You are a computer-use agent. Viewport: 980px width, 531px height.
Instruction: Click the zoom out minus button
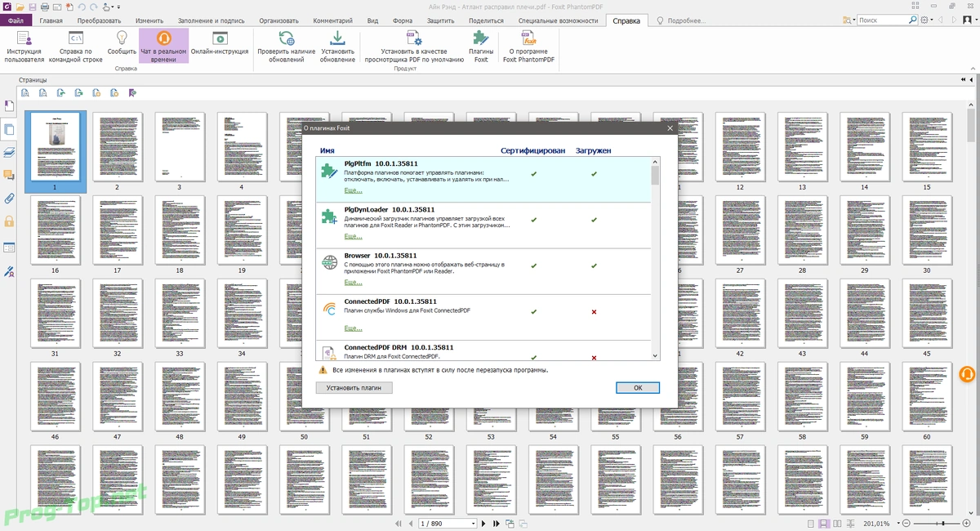(x=906, y=523)
